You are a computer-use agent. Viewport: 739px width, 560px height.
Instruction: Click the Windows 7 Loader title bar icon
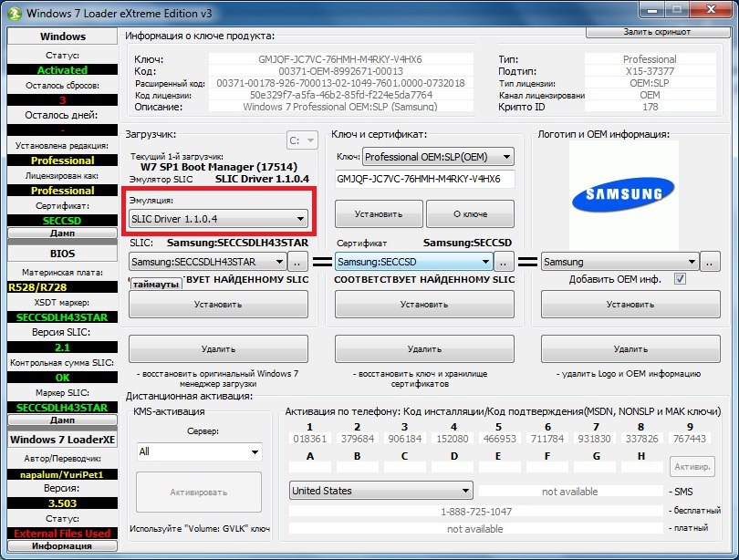(15, 13)
